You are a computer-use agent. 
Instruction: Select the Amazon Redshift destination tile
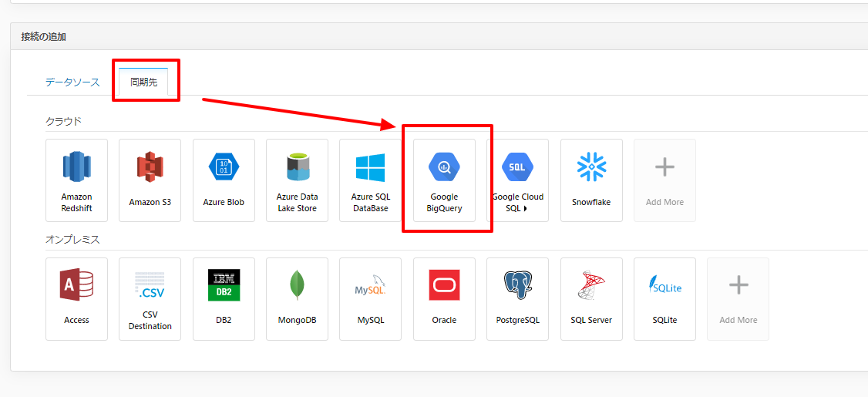coord(77,180)
